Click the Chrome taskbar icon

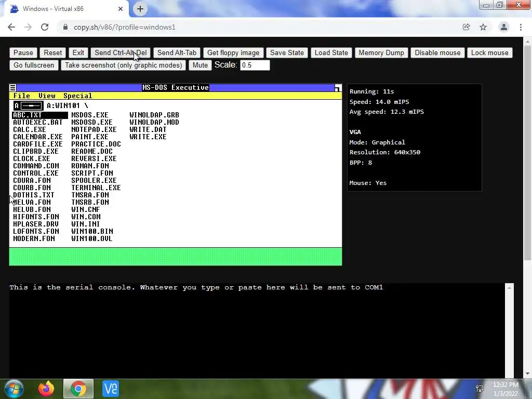pyautogui.click(x=78, y=389)
